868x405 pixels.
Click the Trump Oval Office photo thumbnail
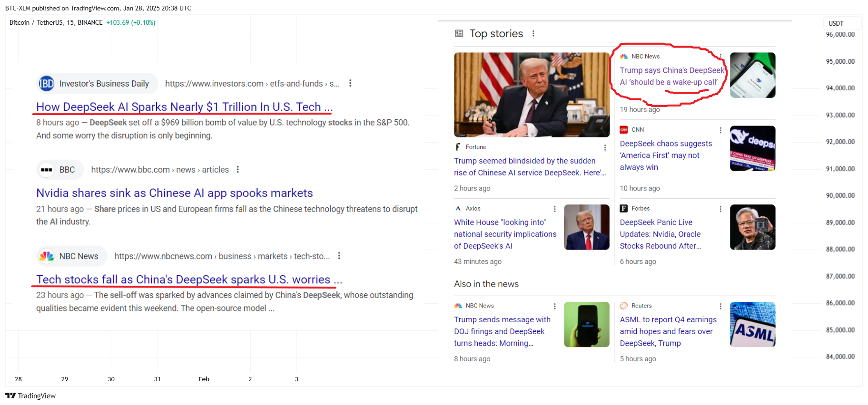pyautogui.click(x=532, y=95)
